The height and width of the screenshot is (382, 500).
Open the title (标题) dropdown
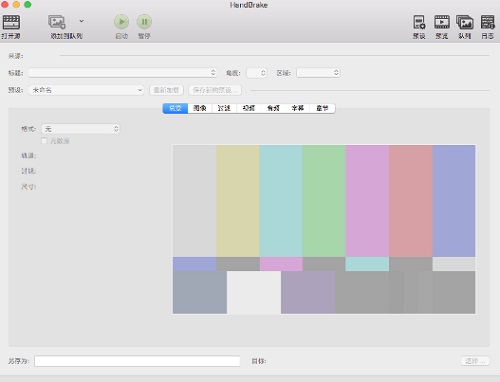pyautogui.click(x=123, y=73)
